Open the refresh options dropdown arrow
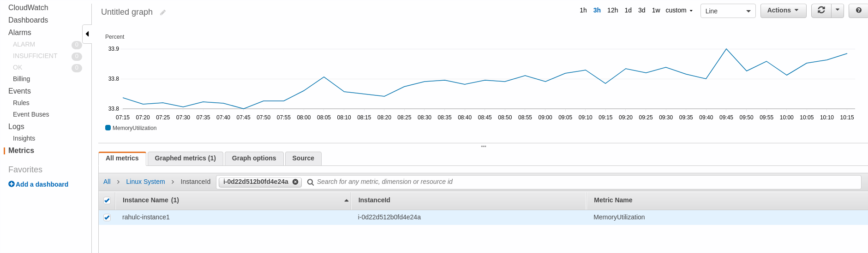This screenshot has height=253, width=868. [x=838, y=10]
